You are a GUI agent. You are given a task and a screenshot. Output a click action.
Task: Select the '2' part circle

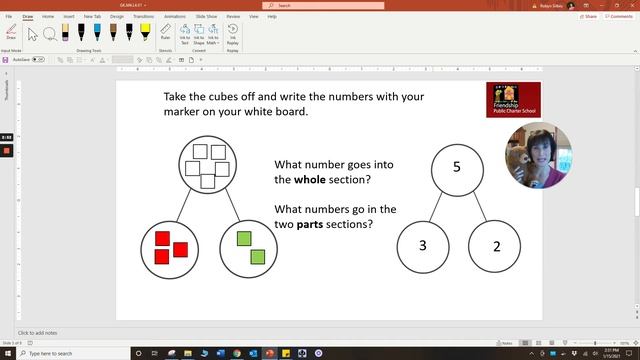[x=494, y=247]
